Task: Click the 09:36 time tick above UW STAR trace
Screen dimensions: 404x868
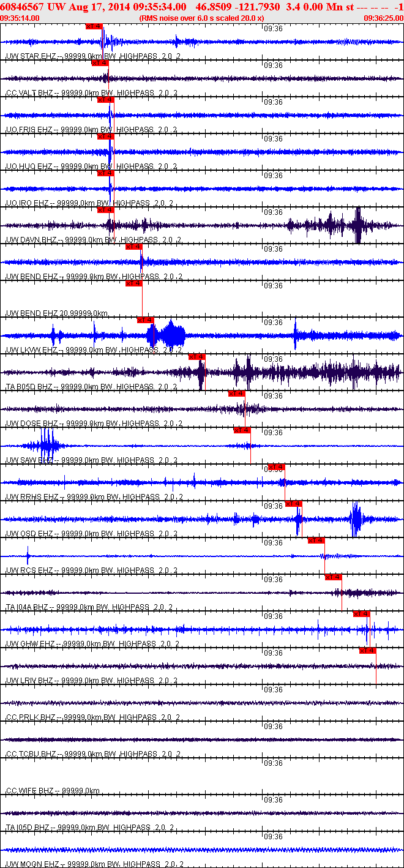Action: (x=274, y=28)
